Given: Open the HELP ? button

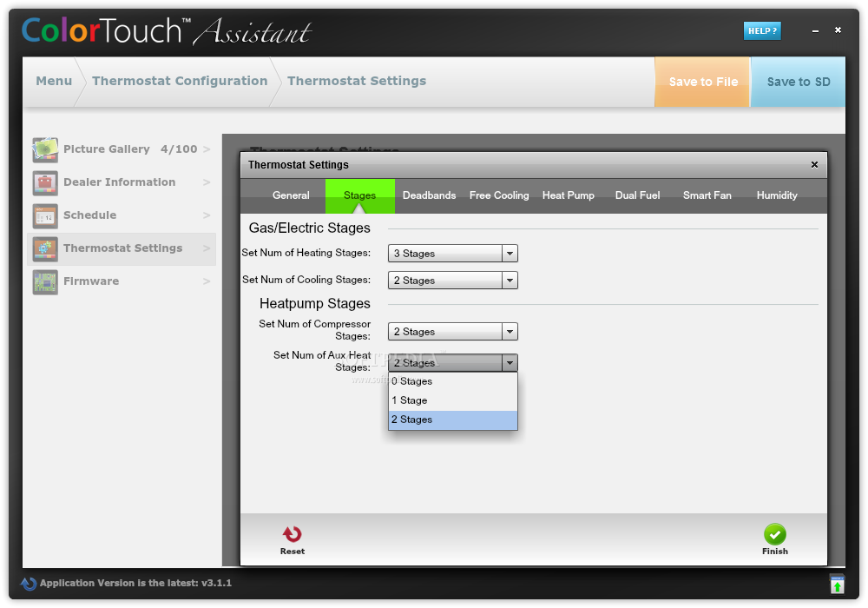Looking at the screenshot, I should pyautogui.click(x=762, y=31).
